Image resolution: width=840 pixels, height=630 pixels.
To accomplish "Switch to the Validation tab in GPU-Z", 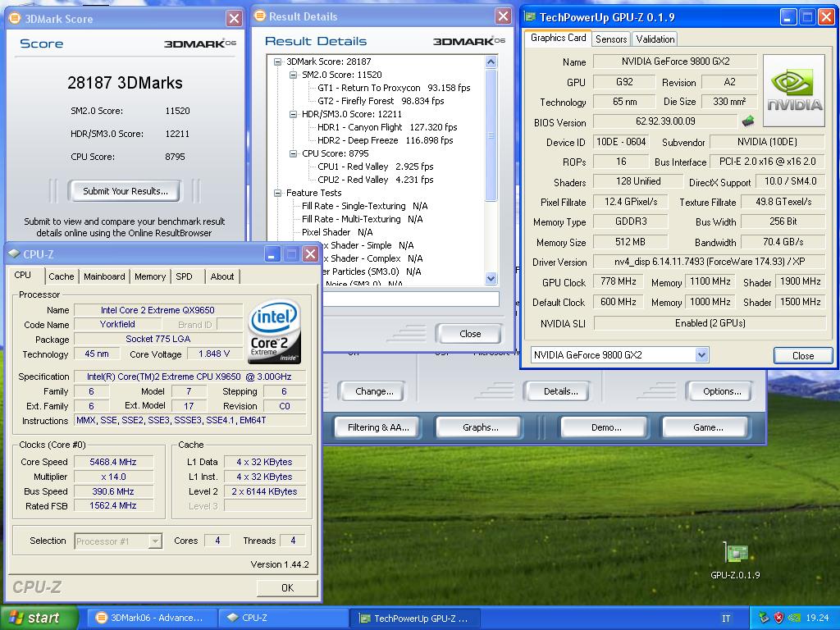I will pyautogui.click(x=655, y=39).
